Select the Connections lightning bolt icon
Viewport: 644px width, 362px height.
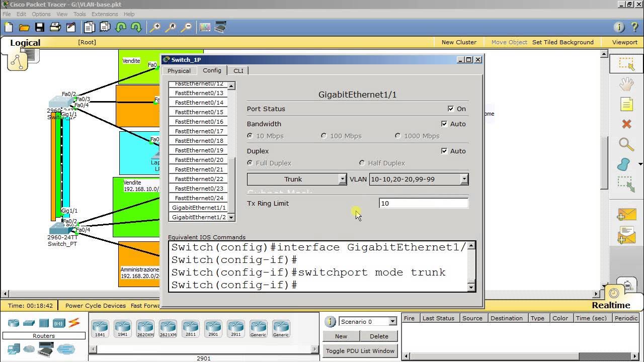[x=74, y=323]
